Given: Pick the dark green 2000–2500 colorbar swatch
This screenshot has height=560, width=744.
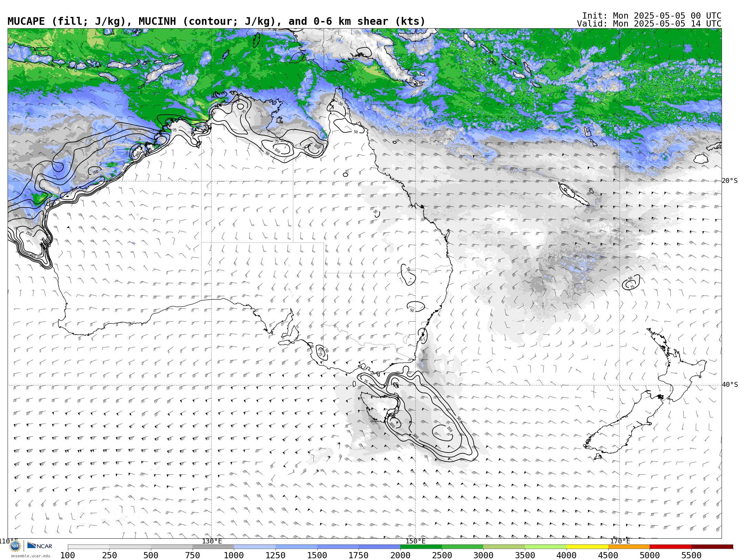Looking at the screenshot, I should point(421,547).
